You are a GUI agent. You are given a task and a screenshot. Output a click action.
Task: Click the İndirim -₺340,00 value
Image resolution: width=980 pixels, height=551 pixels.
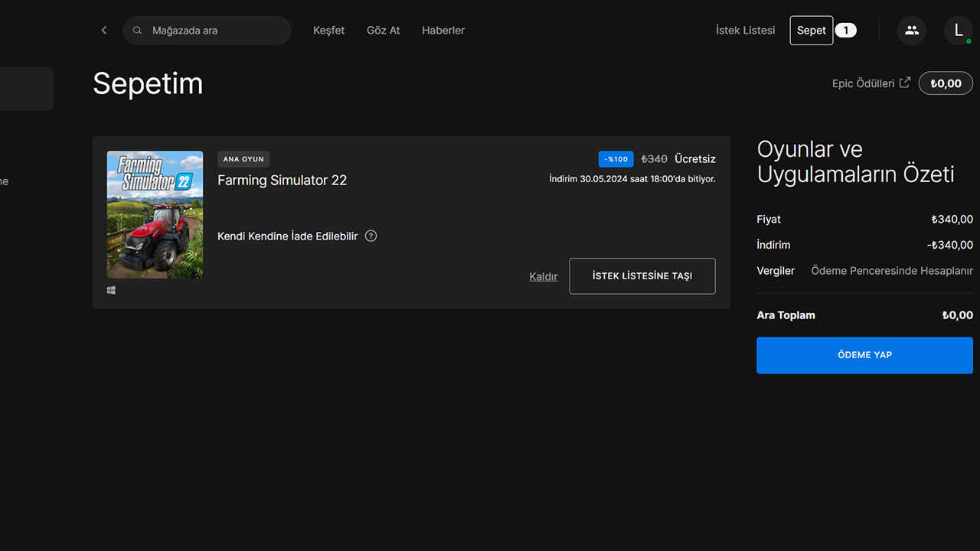pos(950,245)
